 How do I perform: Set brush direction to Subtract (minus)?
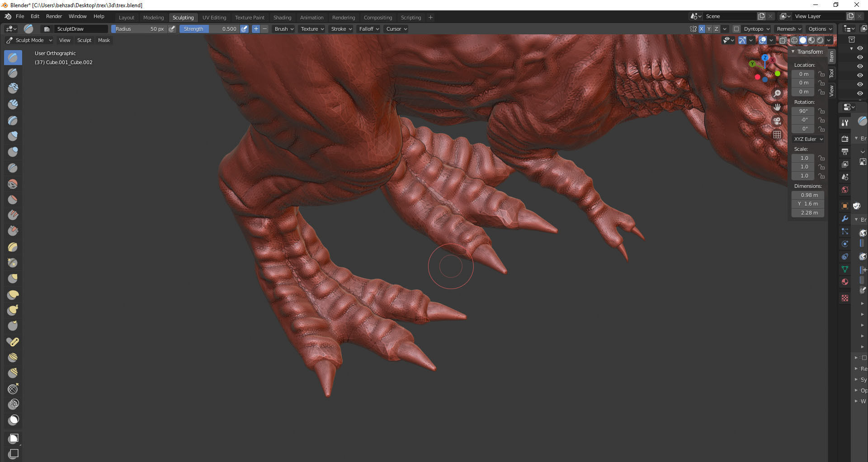(265, 29)
